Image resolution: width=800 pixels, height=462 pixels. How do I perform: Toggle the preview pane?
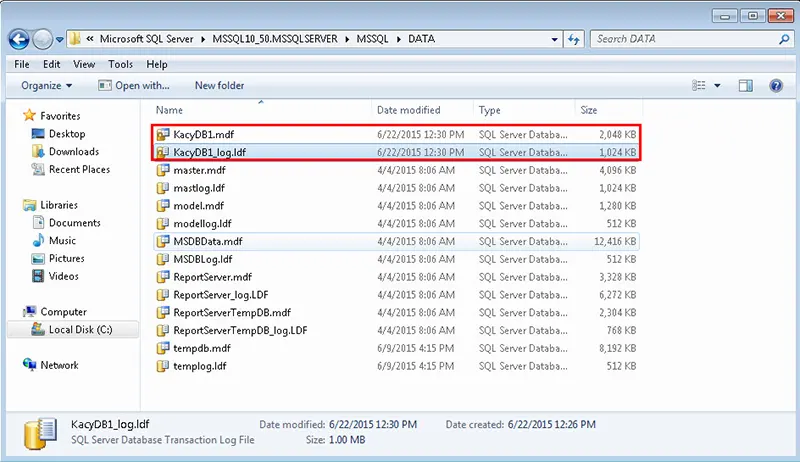(x=745, y=86)
